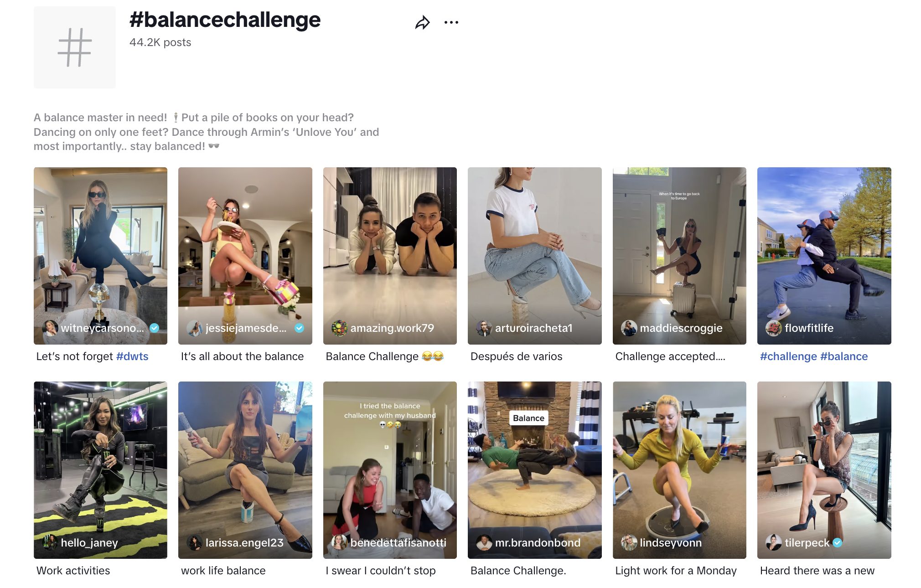Open the #balance hashtag link
921x588 pixels.
[844, 356]
